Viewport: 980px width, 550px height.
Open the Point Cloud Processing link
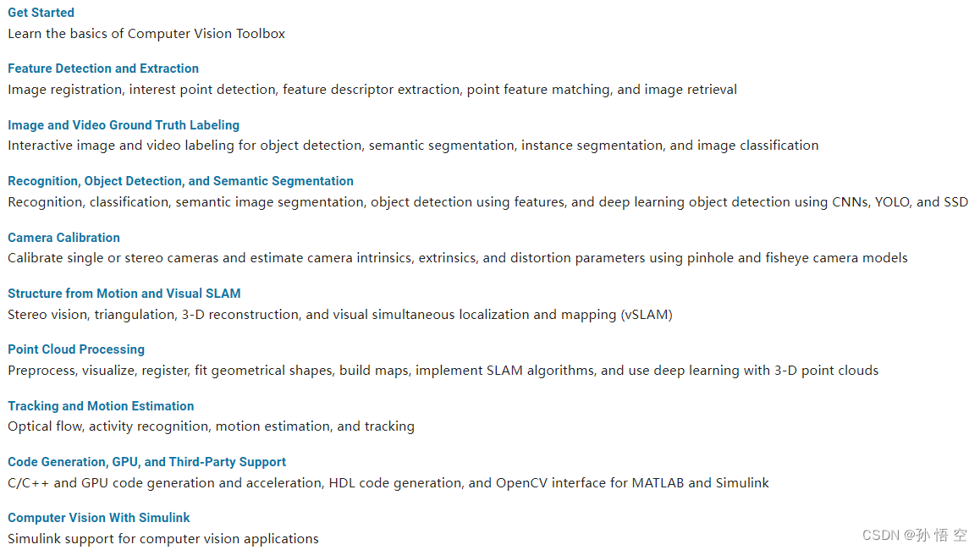tap(75, 349)
